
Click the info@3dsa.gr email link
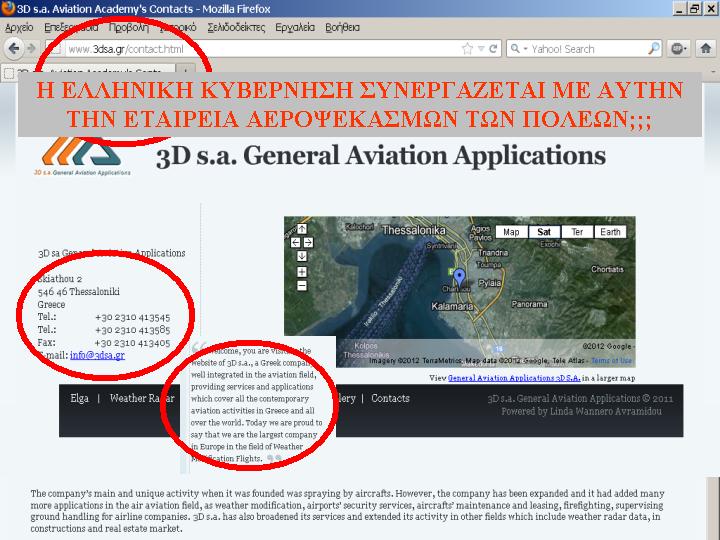tap(97, 355)
